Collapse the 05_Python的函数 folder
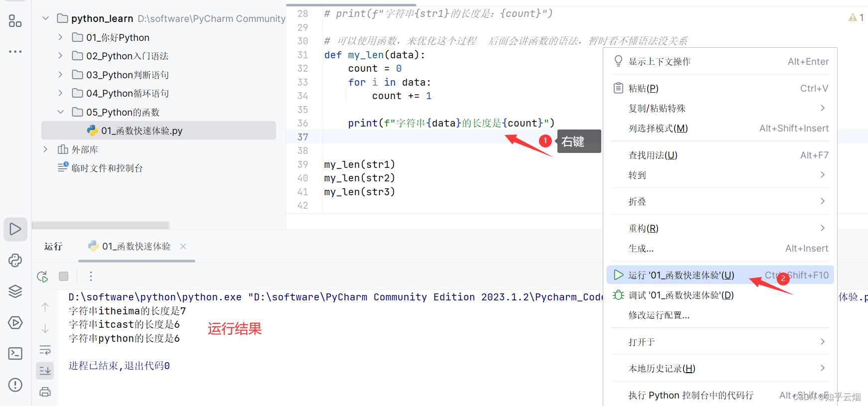This screenshot has height=406, width=868. click(60, 112)
